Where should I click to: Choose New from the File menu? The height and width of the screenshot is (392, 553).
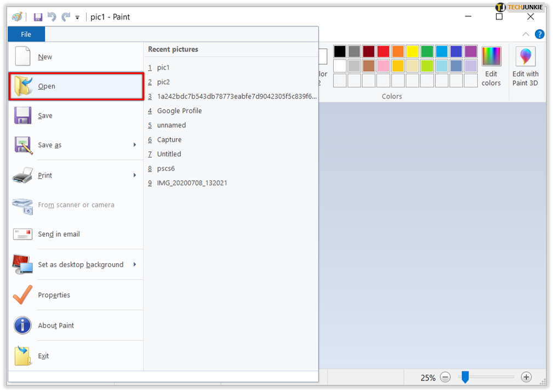tap(76, 57)
